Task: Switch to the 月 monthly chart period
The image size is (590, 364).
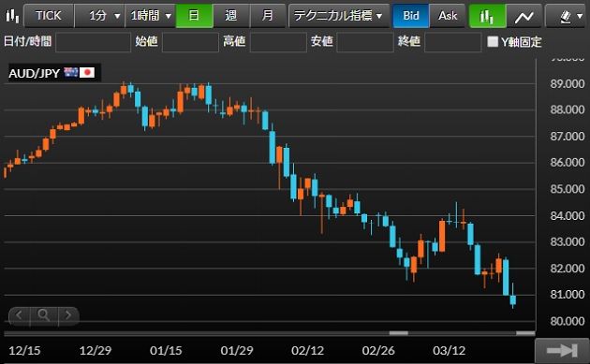Action: coord(267,16)
